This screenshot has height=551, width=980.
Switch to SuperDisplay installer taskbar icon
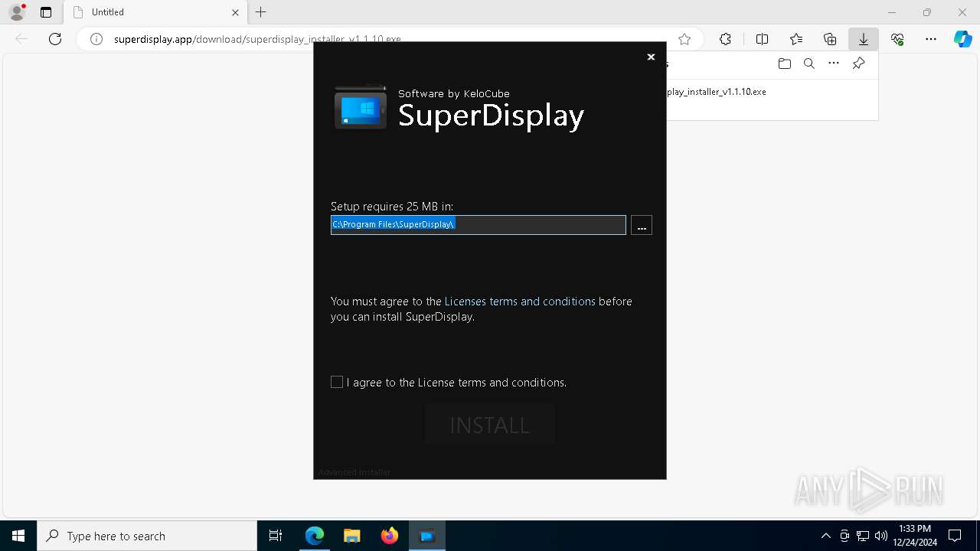427,536
